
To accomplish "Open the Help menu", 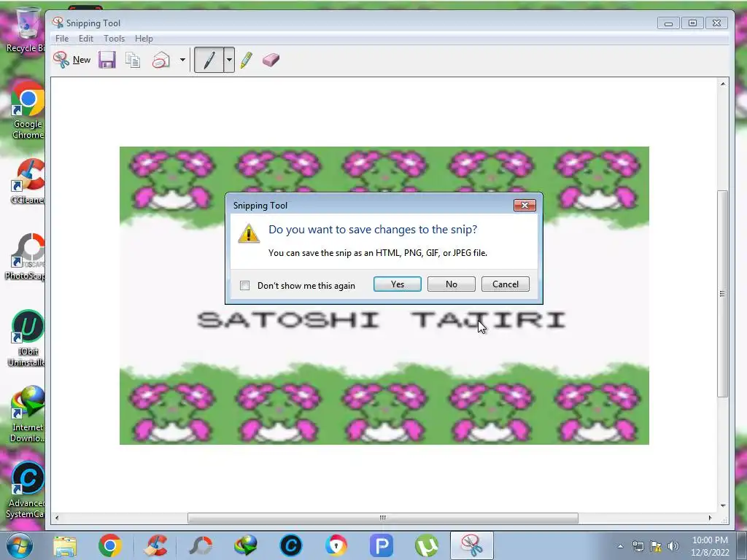I will 144,39.
